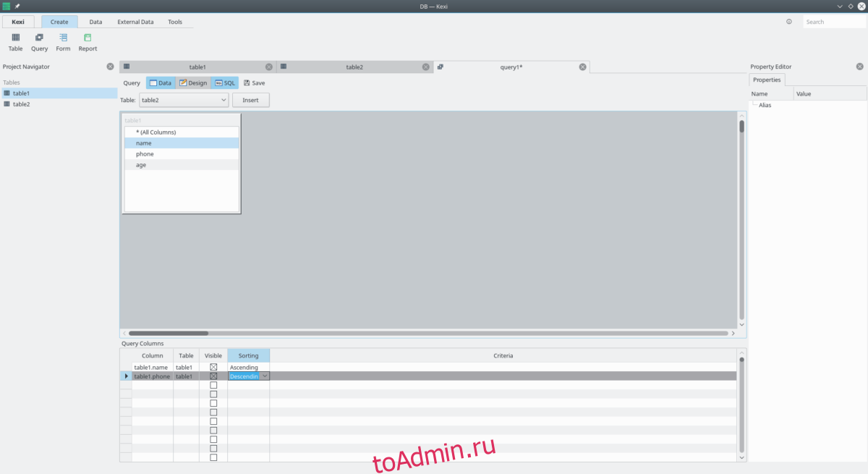
Task: Close the query1* document tab
Action: tap(582, 67)
